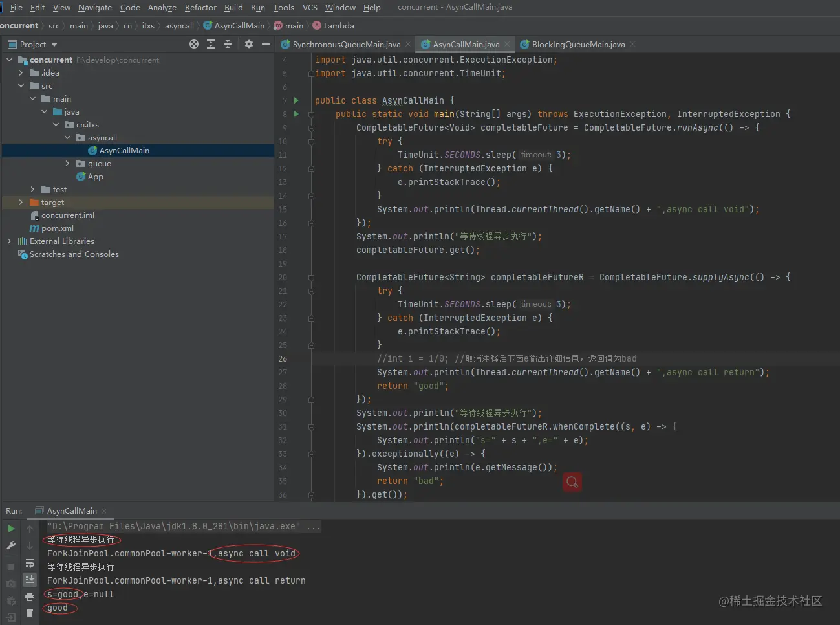Click run gutter arrow beside main method
This screenshot has width=840, height=625.
tap(296, 114)
